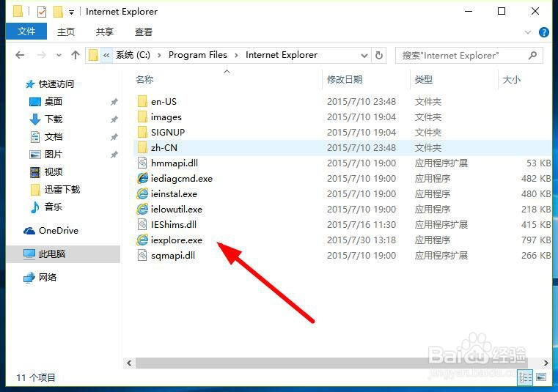Click the magnifier search icon
The image size is (558, 392).
(533, 55)
